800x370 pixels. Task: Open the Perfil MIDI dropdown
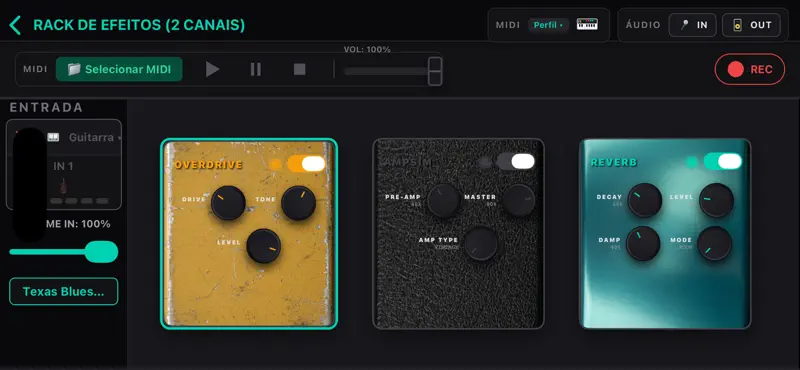coord(548,25)
